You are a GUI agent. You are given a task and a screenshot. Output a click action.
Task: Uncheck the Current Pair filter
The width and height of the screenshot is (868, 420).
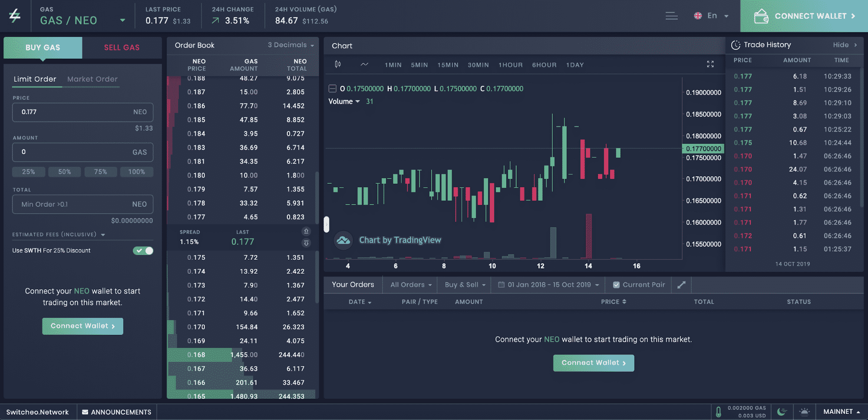[616, 285]
